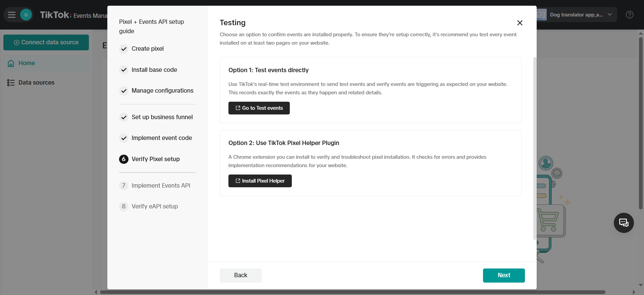Image resolution: width=644 pixels, height=295 pixels.
Task: Click the Create pixel checkmark icon
Action: click(124, 49)
